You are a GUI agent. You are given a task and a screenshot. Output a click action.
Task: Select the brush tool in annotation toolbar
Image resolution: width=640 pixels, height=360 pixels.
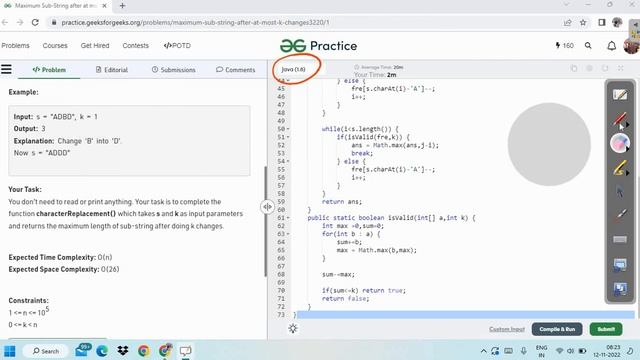coord(620,214)
